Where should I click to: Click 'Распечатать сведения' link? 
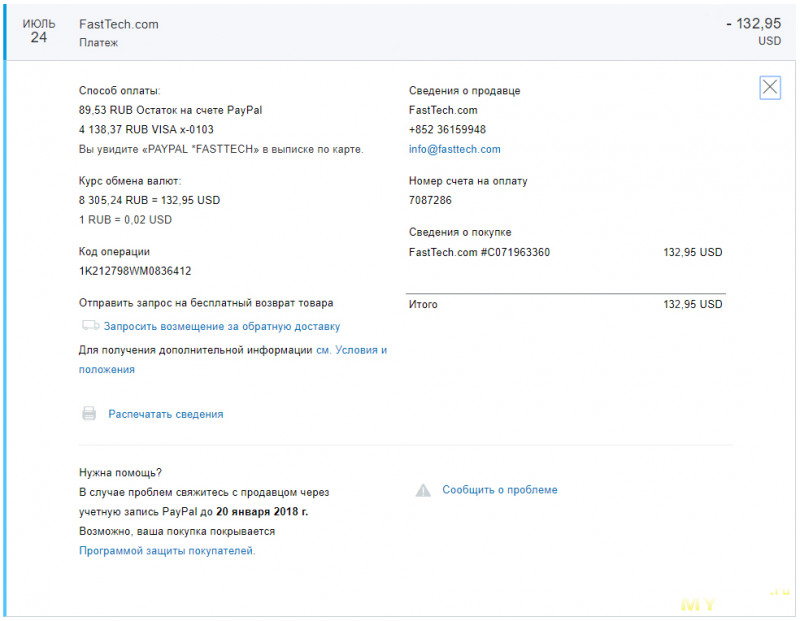[x=166, y=414]
